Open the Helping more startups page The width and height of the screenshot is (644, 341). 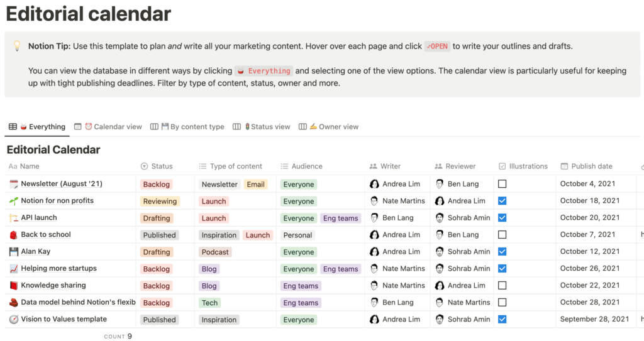[x=58, y=268]
